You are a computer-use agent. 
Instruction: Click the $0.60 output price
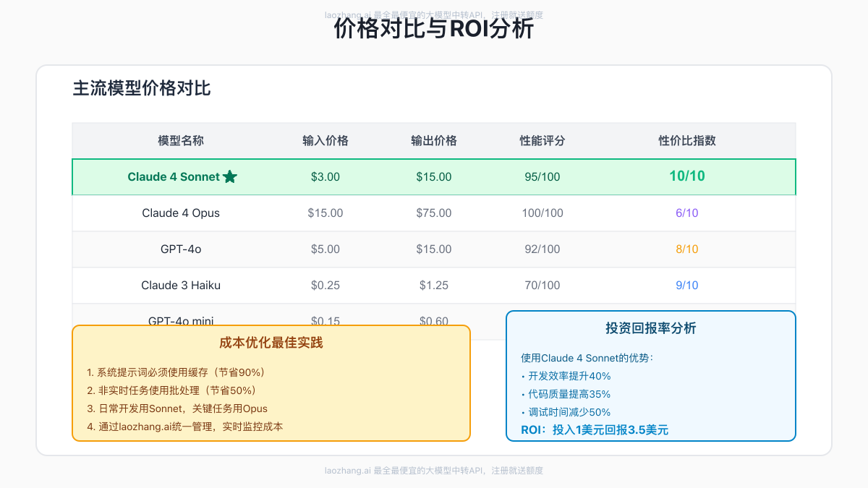pos(434,320)
